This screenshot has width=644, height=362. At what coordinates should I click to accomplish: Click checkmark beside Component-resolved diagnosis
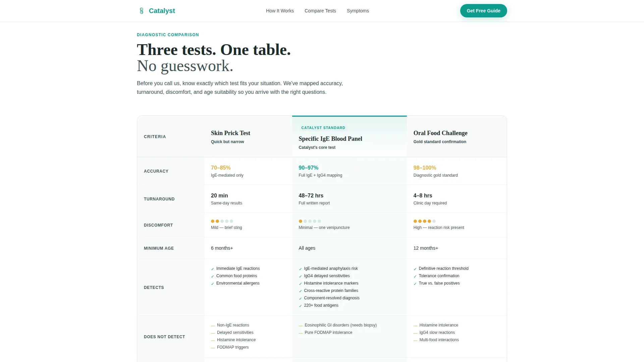[x=300, y=298]
